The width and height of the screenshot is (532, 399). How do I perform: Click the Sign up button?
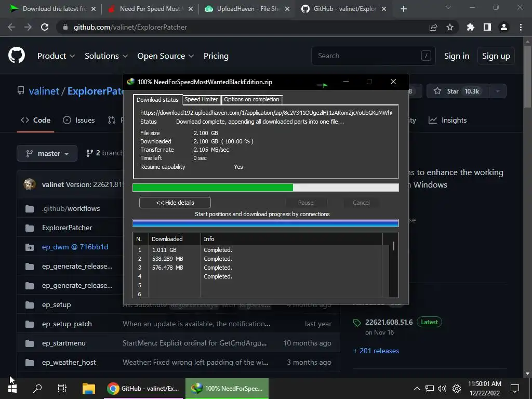tap(496, 56)
